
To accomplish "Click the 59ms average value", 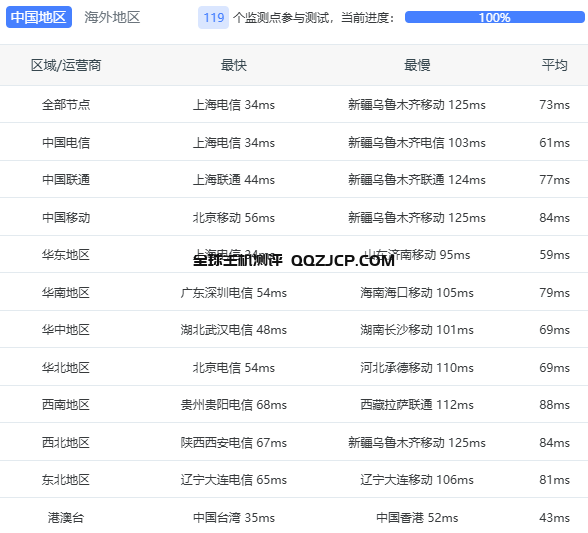I will point(554,255).
